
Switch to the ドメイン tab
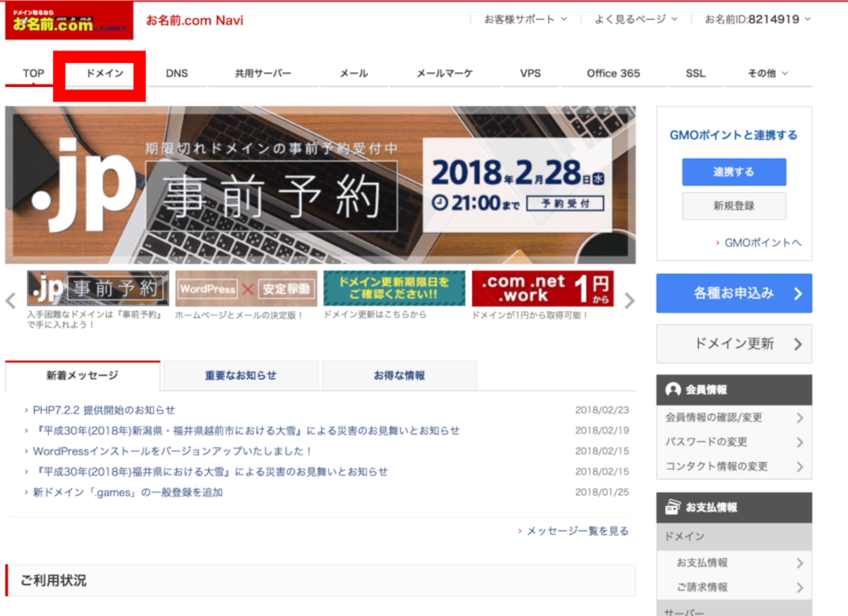tap(105, 73)
